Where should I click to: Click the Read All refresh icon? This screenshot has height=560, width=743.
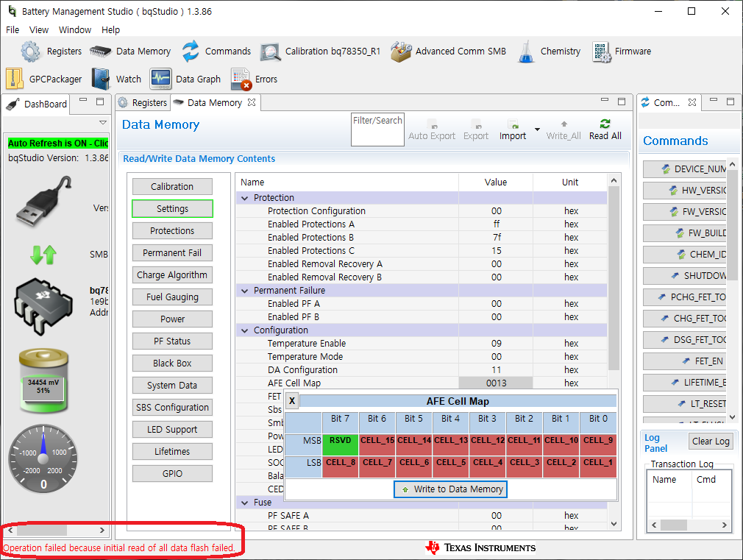pos(605,124)
